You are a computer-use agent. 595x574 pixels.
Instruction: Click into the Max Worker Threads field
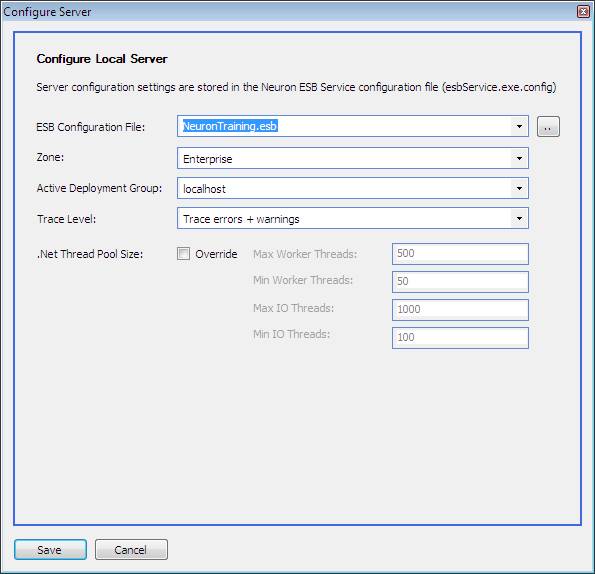point(460,254)
